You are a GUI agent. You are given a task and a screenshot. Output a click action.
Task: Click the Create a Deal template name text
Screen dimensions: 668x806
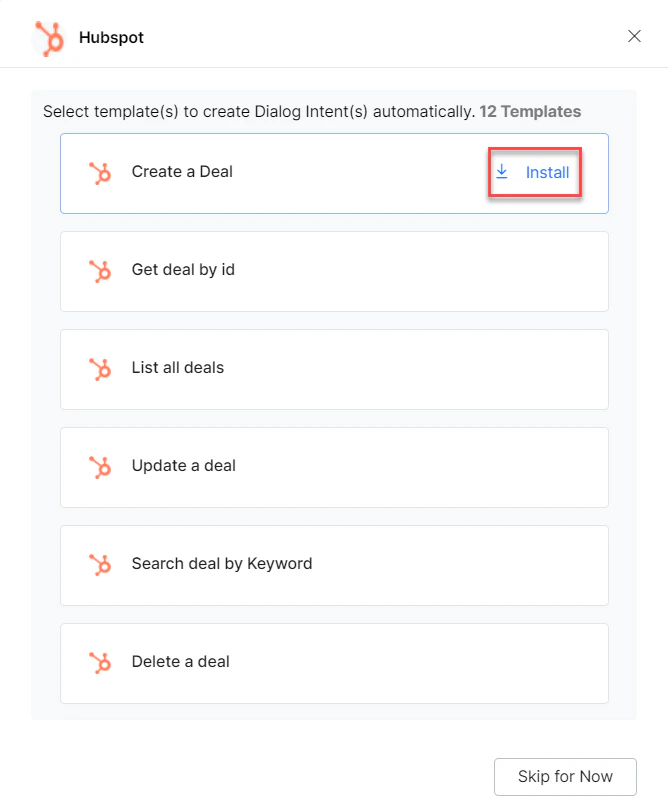coord(182,172)
